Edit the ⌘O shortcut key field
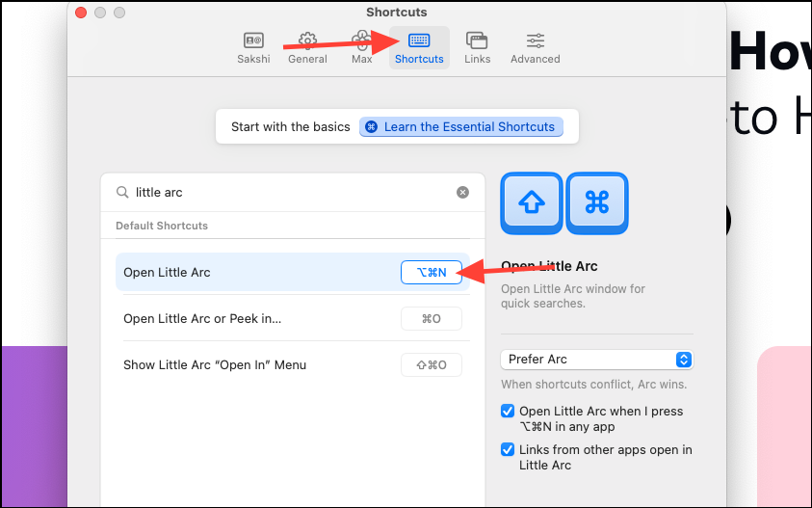812x508 pixels. tap(431, 318)
